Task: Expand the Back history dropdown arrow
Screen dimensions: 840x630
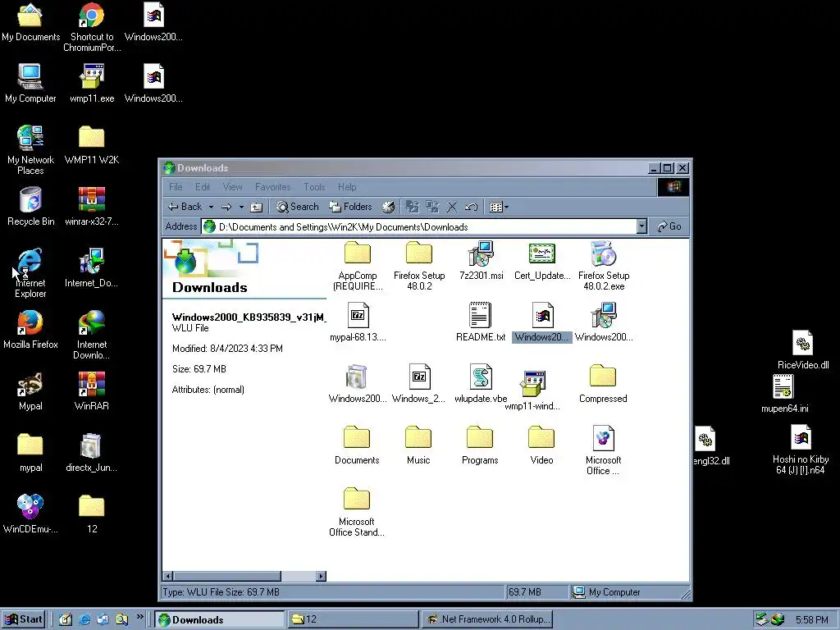Action: point(211,207)
